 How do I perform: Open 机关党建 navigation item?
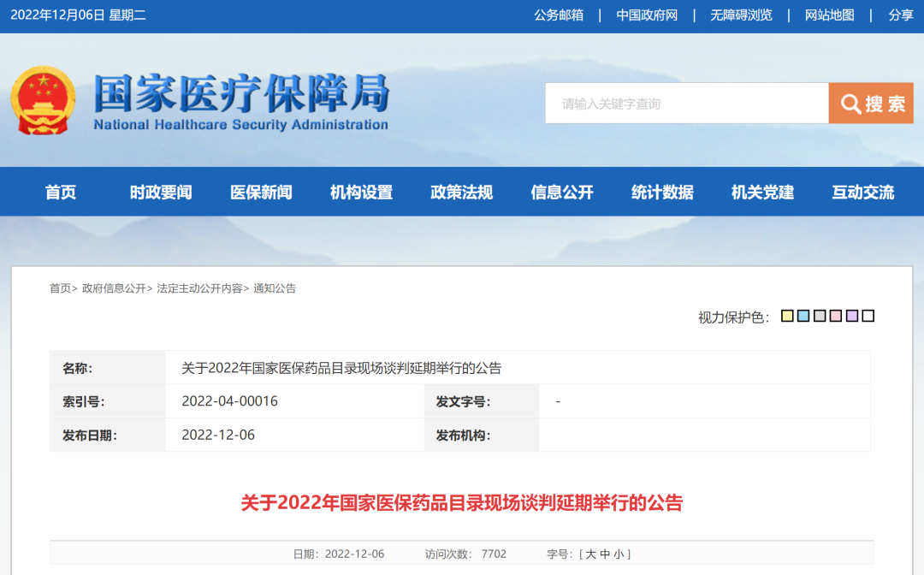click(x=762, y=192)
